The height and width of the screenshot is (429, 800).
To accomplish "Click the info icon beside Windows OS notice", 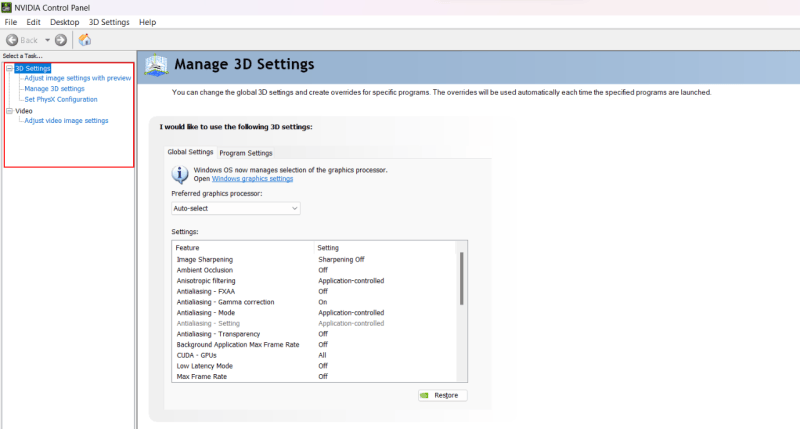I will tap(180, 174).
